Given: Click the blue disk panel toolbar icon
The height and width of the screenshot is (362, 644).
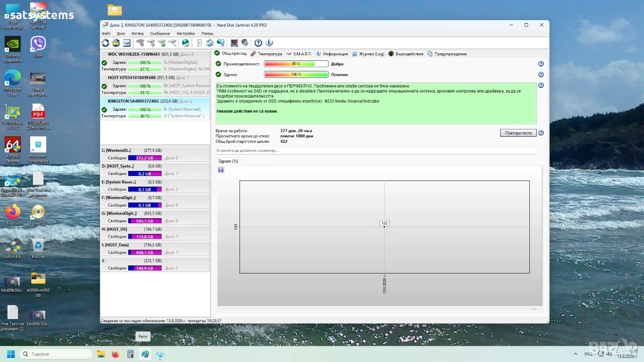Looking at the screenshot, I should [127, 43].
